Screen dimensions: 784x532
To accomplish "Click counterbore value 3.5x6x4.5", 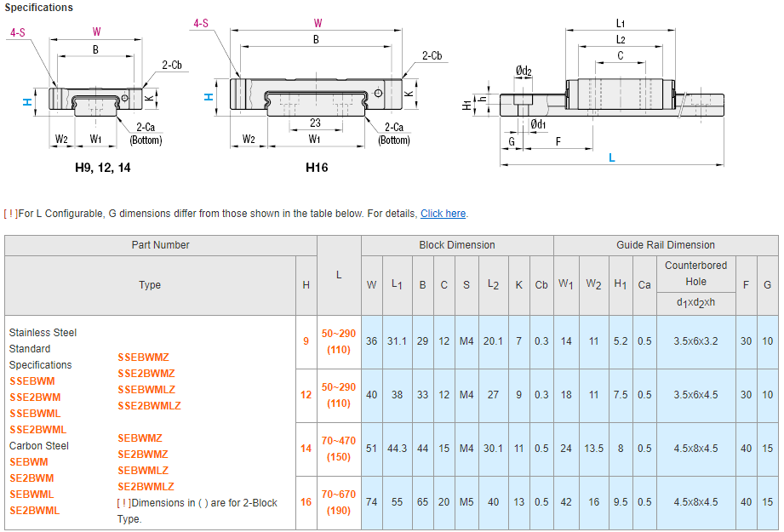I will click(696, 395).
